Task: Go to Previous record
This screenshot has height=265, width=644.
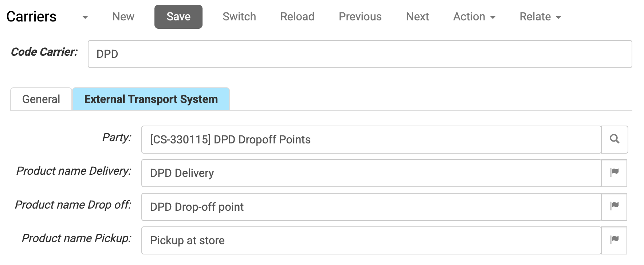Action: click(x=360, y=17)
